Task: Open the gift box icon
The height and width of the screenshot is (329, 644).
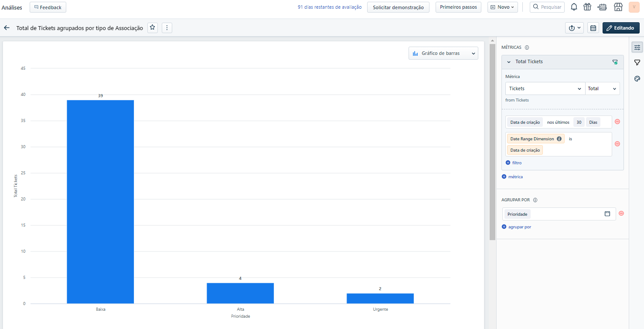Action: point(587,7)
